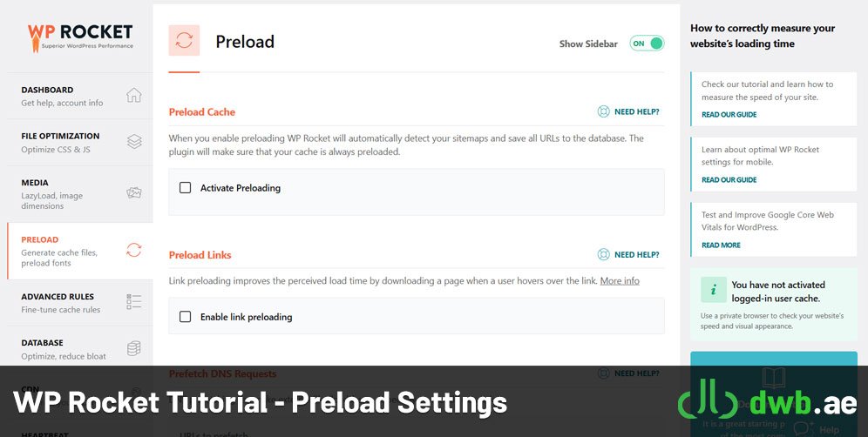This screenshot has height=437, width=868.
Task: Click the Database stack icon
Action: point(134,348)
